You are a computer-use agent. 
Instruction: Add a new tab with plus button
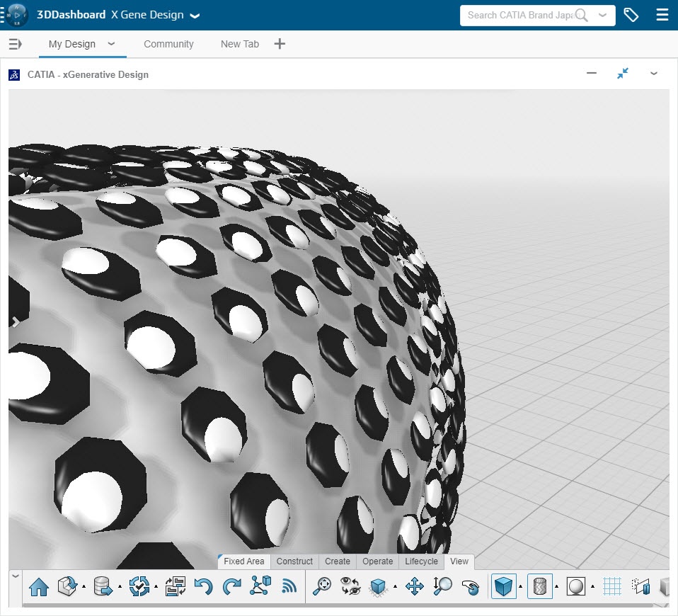pyautogui.click(x=280, y=44)
